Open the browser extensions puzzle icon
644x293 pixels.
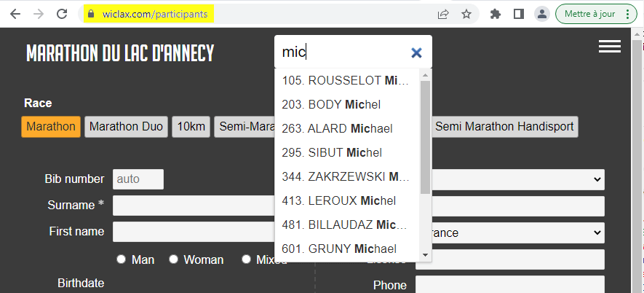pyautogui.click(x=496, y=14)
